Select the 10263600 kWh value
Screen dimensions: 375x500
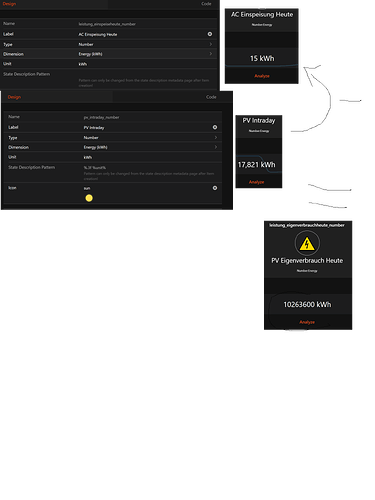[x=307, y=304]
